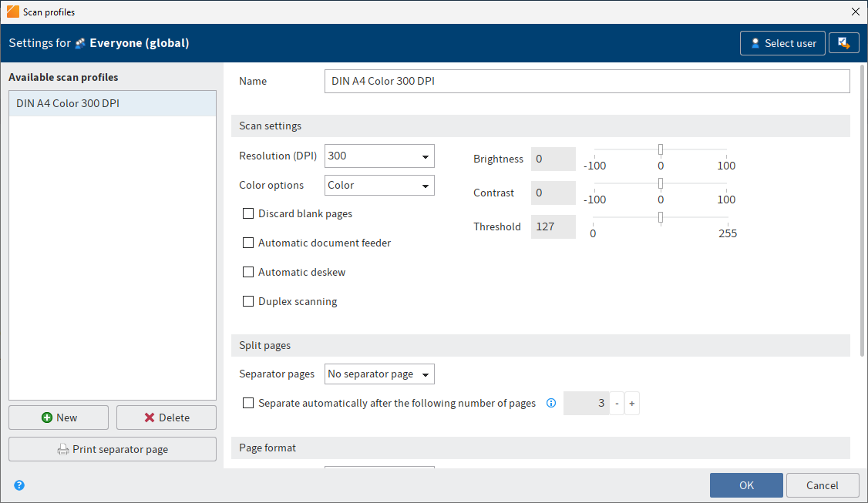
Task: Enable Discard blank pages
Action: tap(248, 213)
